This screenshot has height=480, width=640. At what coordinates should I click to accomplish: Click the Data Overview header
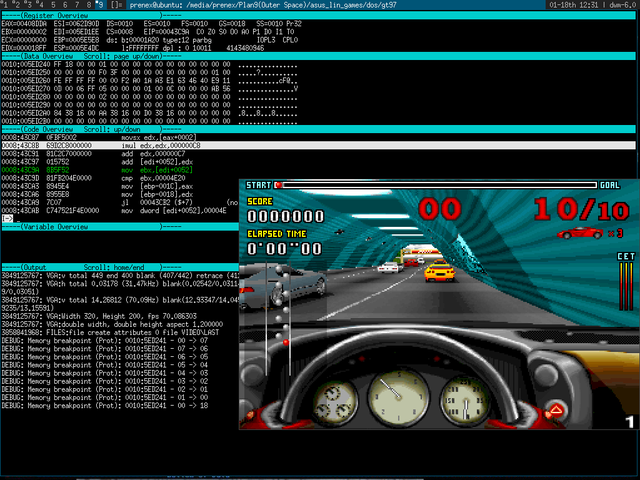[319, 56]
